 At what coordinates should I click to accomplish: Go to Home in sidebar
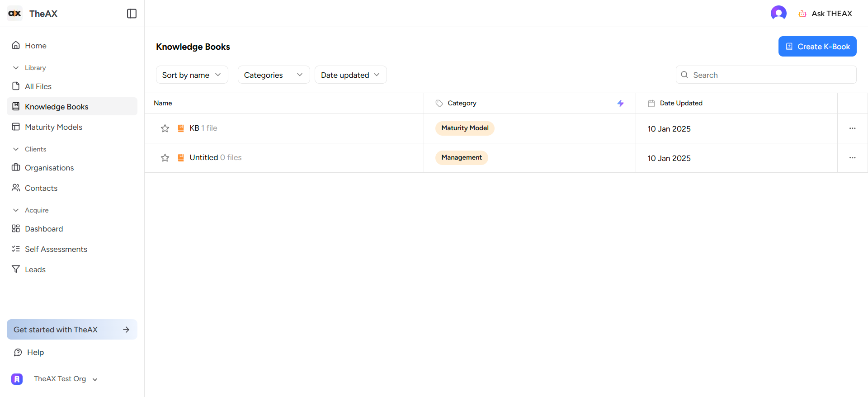pos(72,45)
